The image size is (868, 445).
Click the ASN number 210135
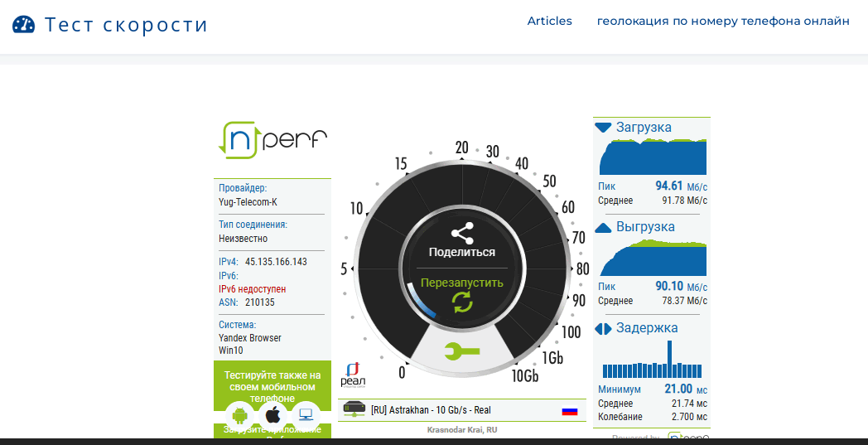259,302
